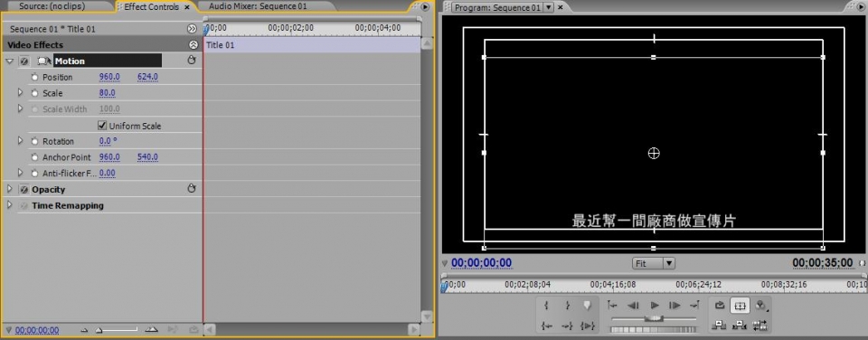
Task: Click the Set In Point button
Action: (x=546, y=305)
